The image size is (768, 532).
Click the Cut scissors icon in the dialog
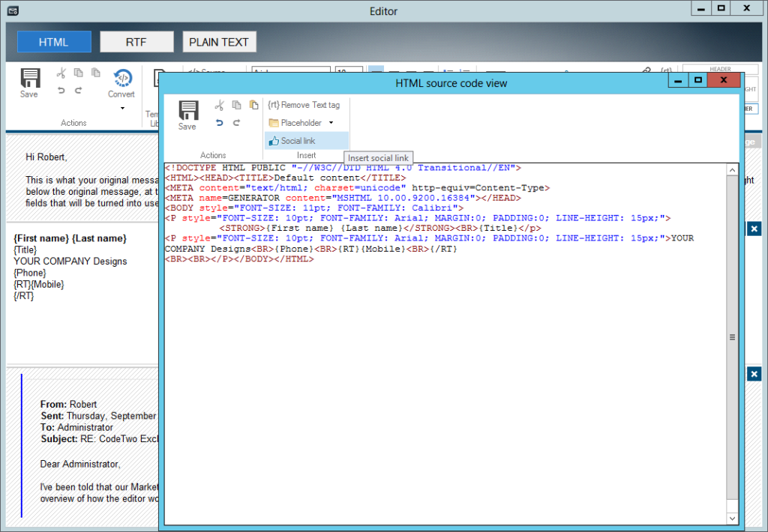(220, 106)
